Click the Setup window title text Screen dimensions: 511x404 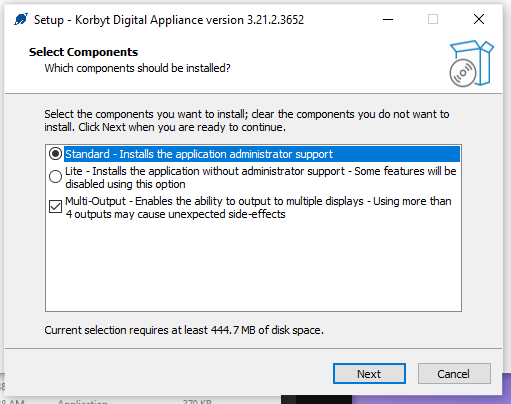[169, 20]
